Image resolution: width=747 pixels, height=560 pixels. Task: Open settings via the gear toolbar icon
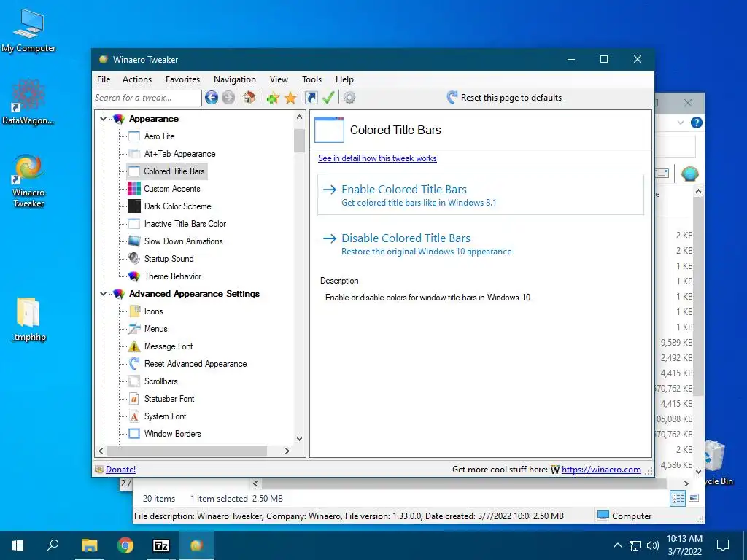(x=349, y=98)
